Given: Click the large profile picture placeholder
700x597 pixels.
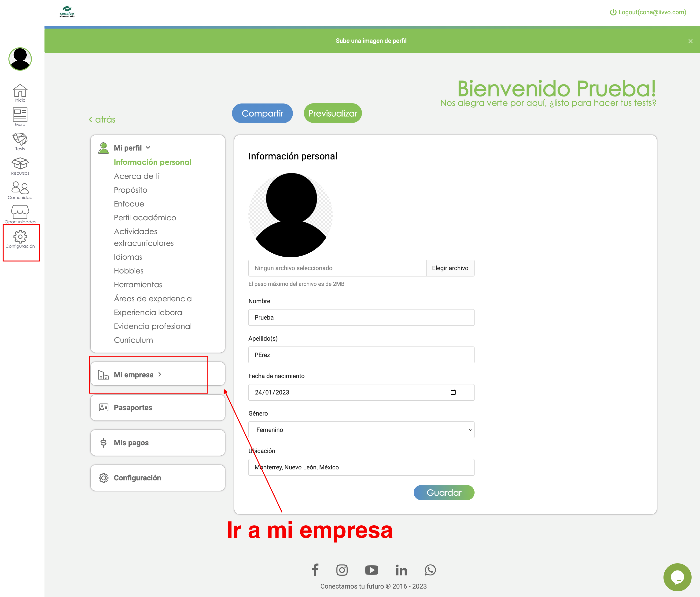Looking at the screenshot, I should click(x=291, y=215).
